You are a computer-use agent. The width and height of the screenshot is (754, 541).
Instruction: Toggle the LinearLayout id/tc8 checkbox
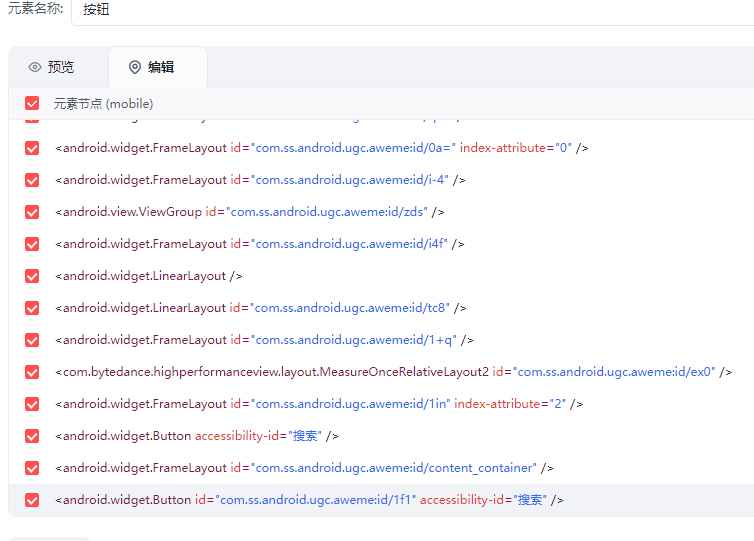pyautogui.click(x=32, y=308)
